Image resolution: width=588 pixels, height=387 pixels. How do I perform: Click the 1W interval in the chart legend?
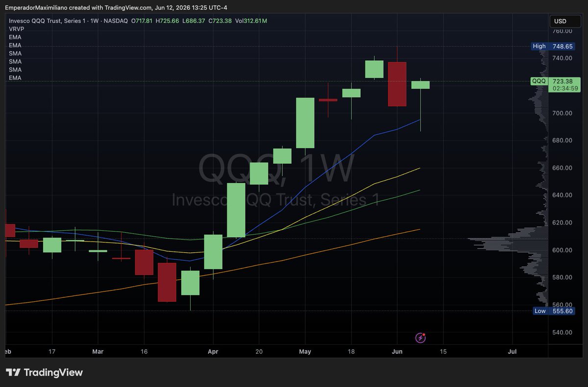point(95,21)
